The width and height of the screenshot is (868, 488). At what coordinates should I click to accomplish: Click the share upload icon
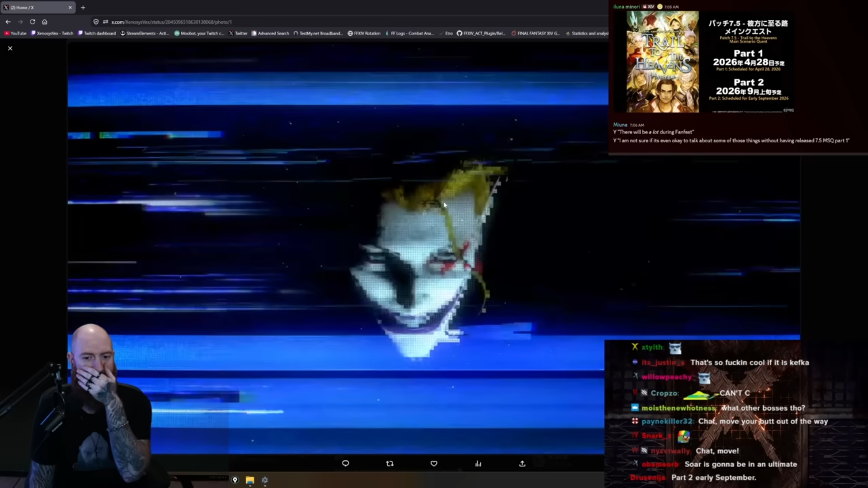522,464
